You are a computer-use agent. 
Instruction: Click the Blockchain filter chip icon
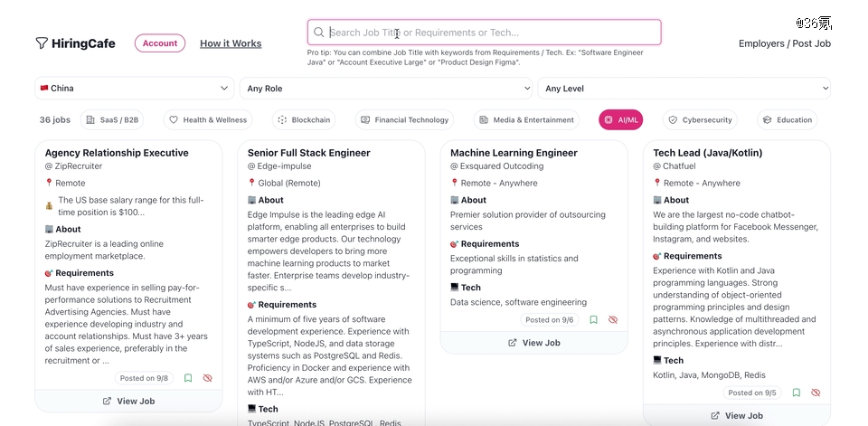[x=282, y=119]
